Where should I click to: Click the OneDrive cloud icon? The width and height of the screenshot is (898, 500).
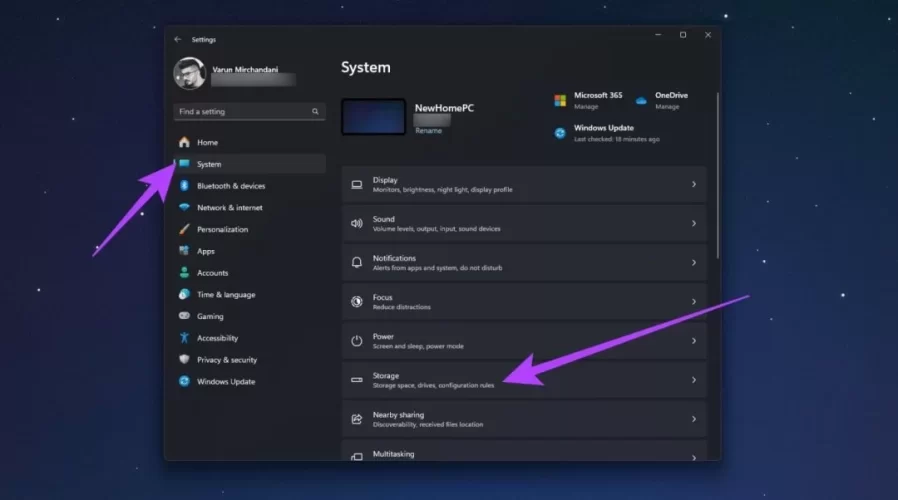(641, 100)
